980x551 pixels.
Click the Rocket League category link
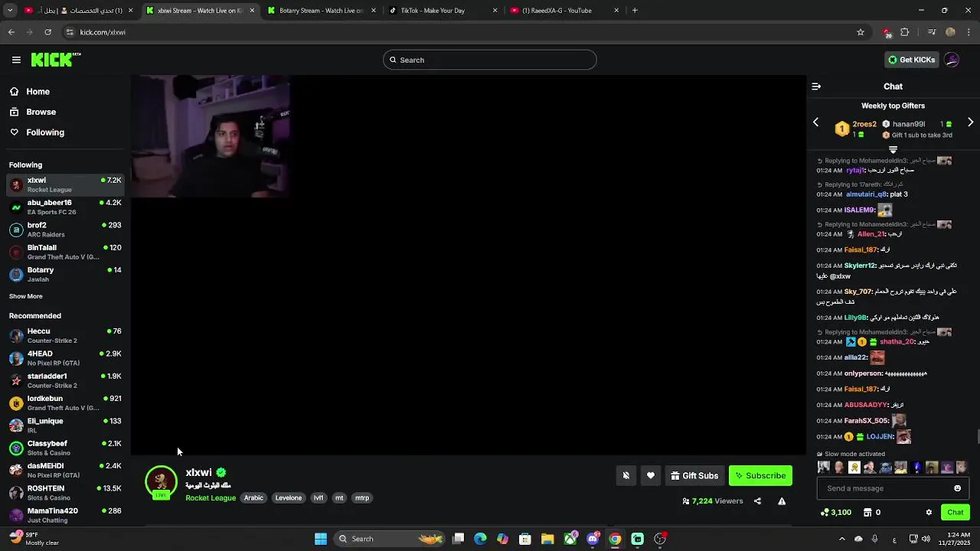[x=211, y=497]
